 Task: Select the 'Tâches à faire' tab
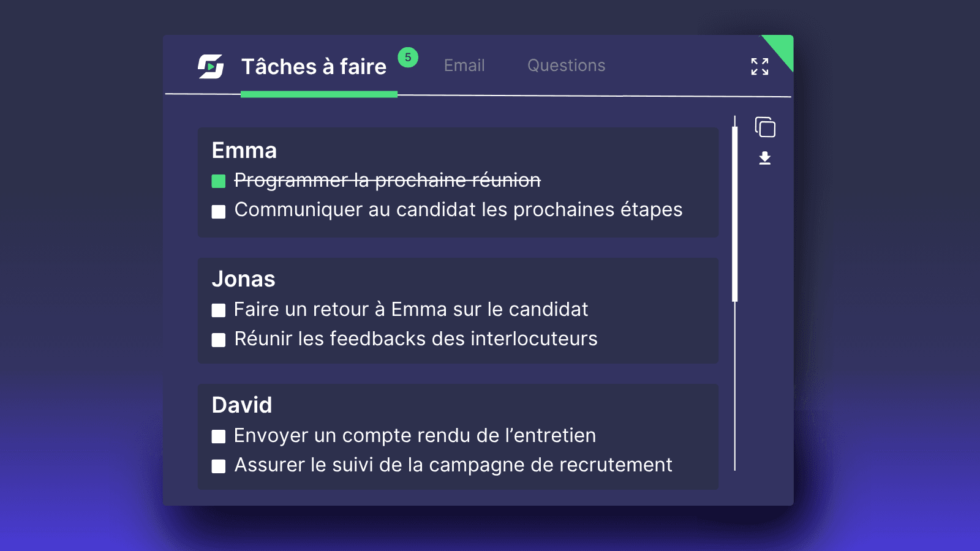314,67
